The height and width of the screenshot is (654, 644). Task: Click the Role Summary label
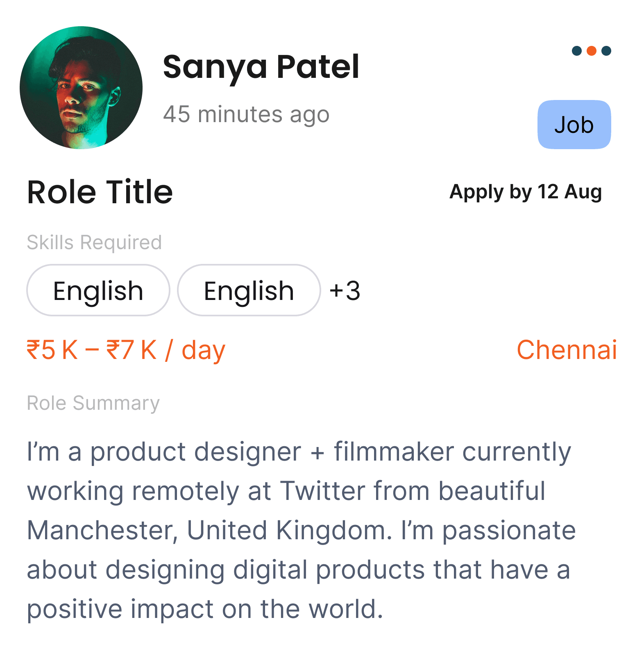(x=93, y=403)
